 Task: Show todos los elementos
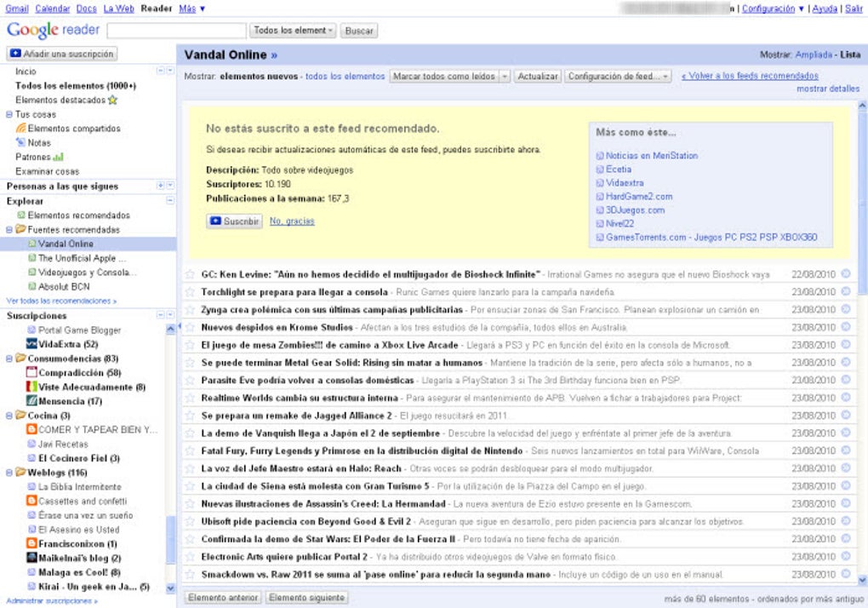click(x=345, y=77)
